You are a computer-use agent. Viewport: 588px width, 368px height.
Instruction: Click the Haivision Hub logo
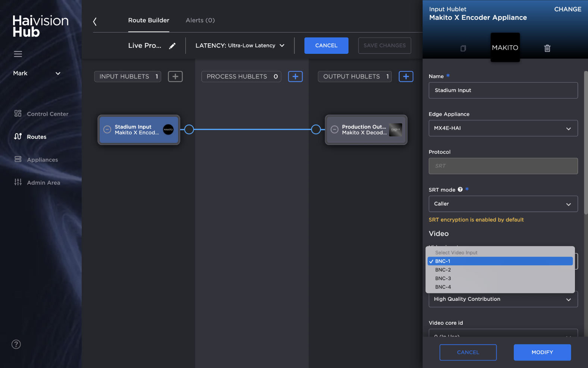coord(41,26)
